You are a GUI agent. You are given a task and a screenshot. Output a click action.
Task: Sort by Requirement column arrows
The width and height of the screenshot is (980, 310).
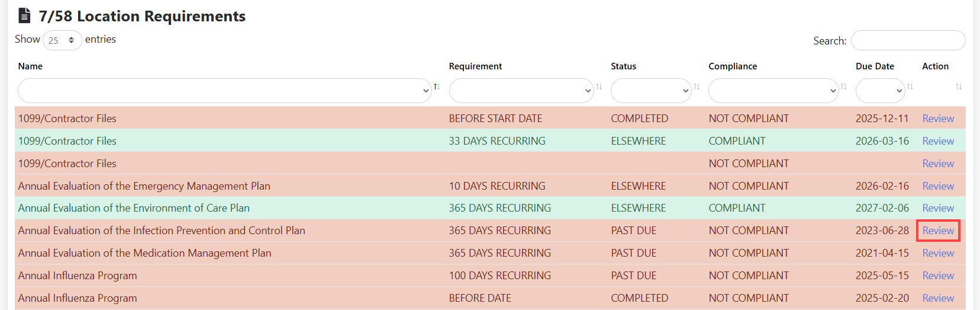point(599,87)
